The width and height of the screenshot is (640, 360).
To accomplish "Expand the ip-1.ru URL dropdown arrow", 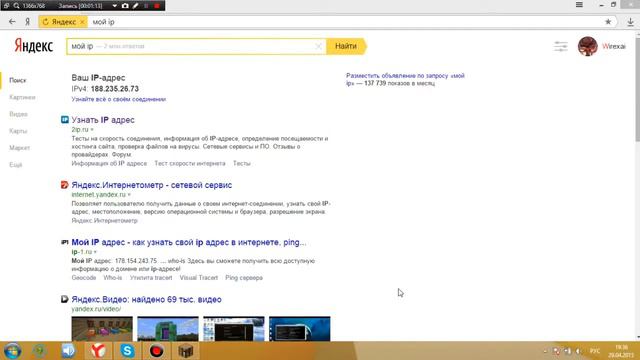I will (x=95, y=252).
